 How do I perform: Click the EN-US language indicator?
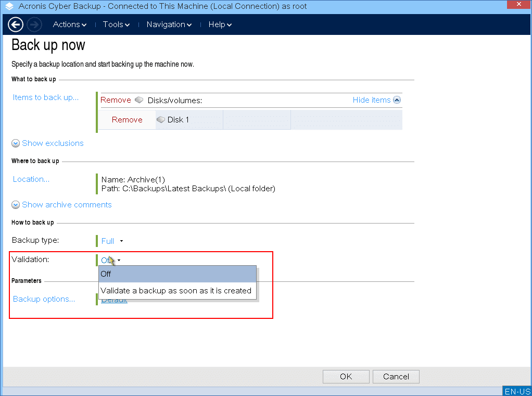517,391
